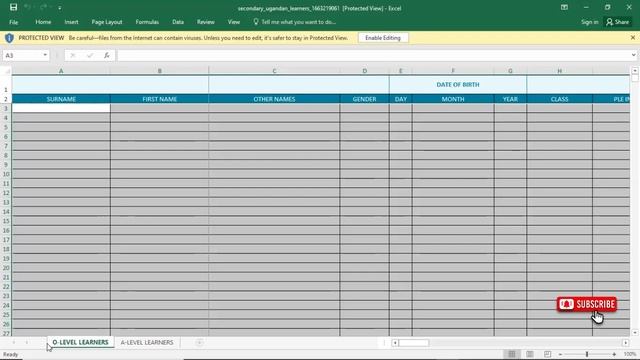This screenshot has width=640, height=360.
Task: Switch to O-LEVEL LEARNERS sheet tab
Action: click(x=80, y=342)
